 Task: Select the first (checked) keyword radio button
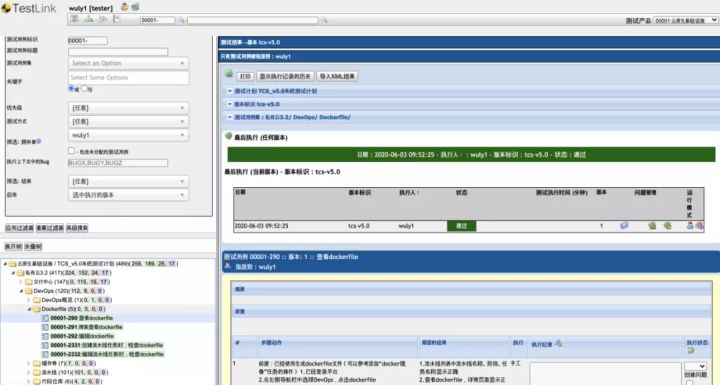coord(72,88)
